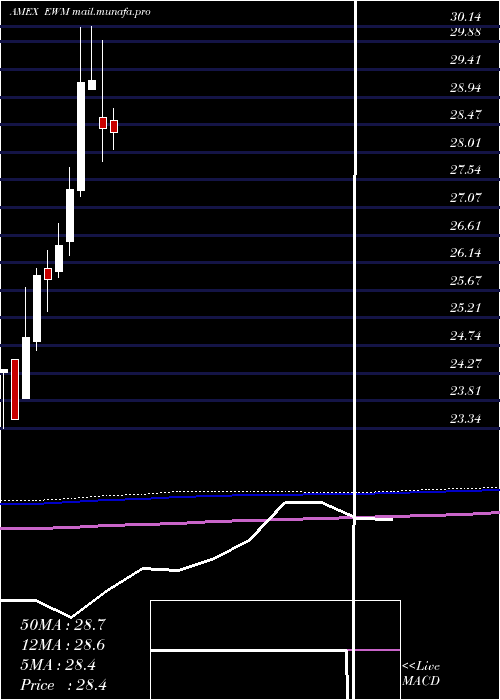This screenshot has height=700, width=500.
Task: Click the 29.41 price axis label
Action: tap(466, 59)
